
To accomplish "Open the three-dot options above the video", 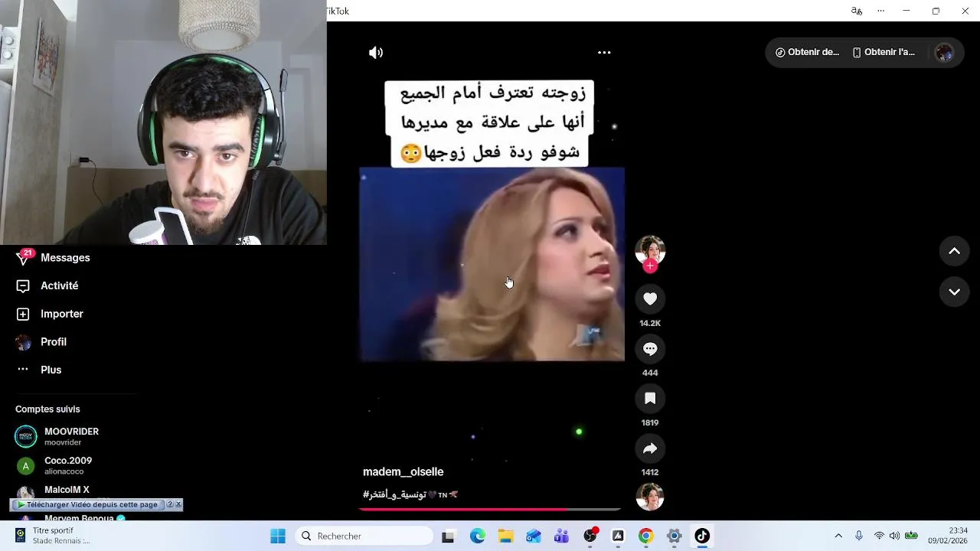I will tap(604, 53).
